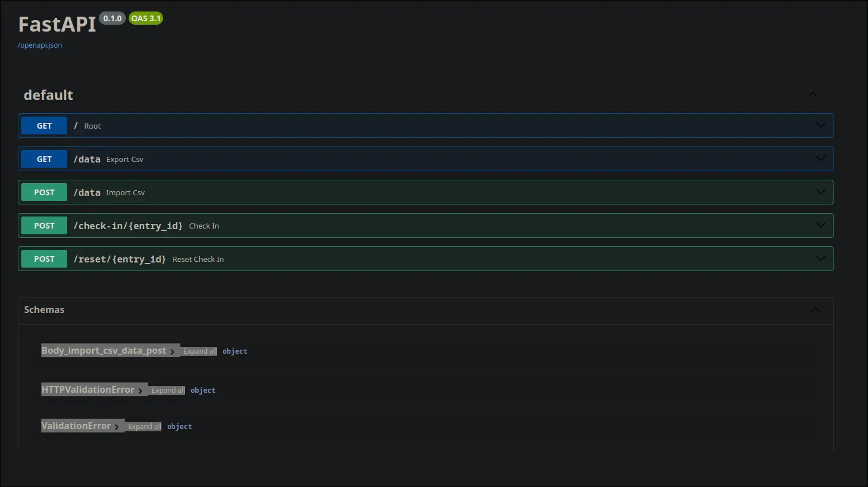Open the /openapi.json link
This screenshot has height=487, width=868.
coord(40,45)
